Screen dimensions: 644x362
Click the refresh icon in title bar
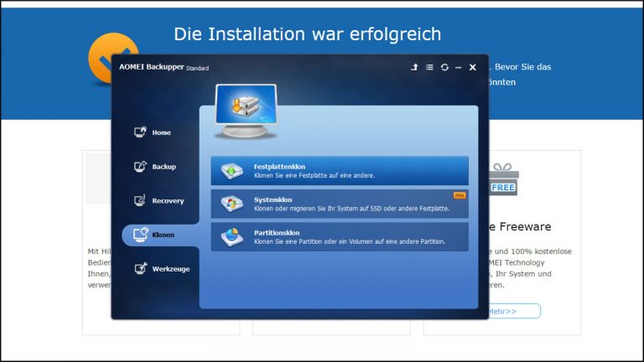444,67
